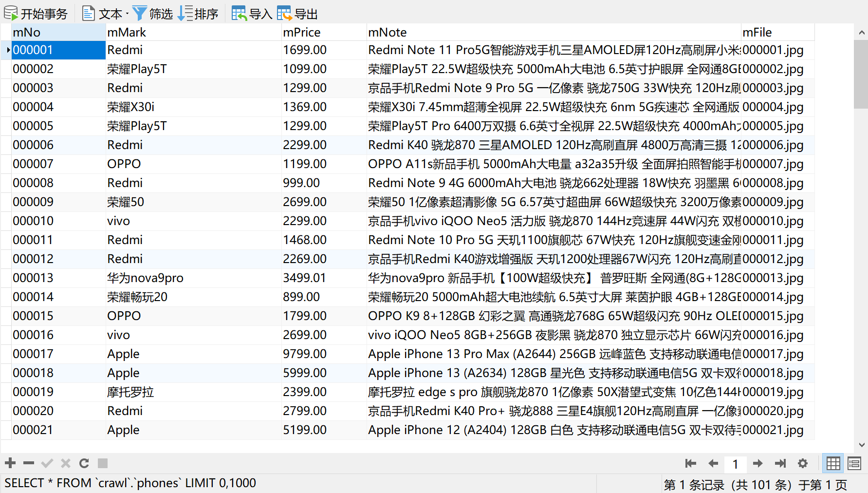Click the record count status text
This screenshot has width=868, height=493.
[x=756, y=485]
